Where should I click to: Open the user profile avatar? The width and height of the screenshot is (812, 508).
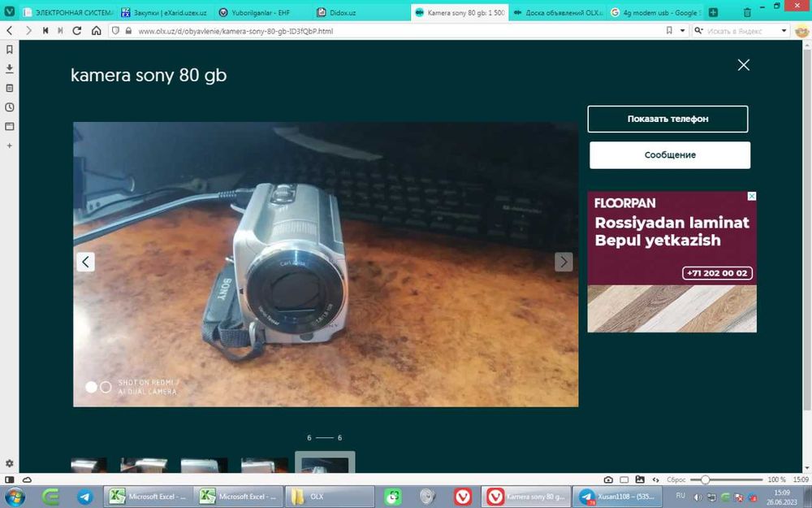tap(801, 31)
